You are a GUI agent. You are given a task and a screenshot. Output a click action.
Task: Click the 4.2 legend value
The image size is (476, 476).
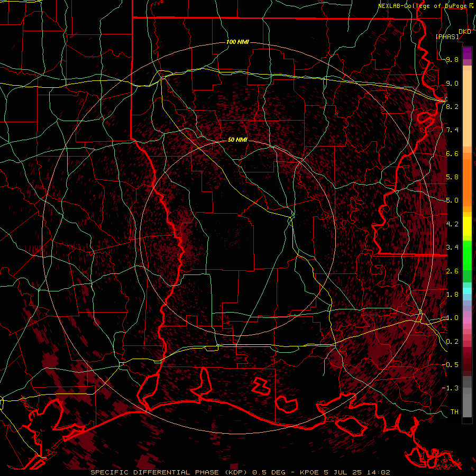point(452,224)
